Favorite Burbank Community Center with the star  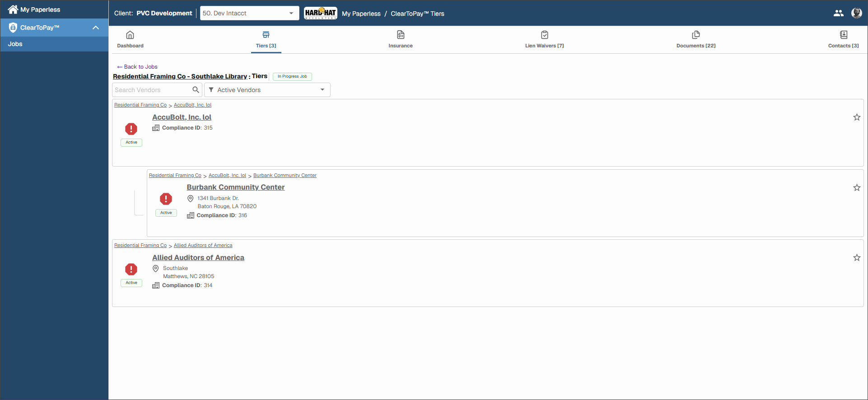[x=857, y=188]
